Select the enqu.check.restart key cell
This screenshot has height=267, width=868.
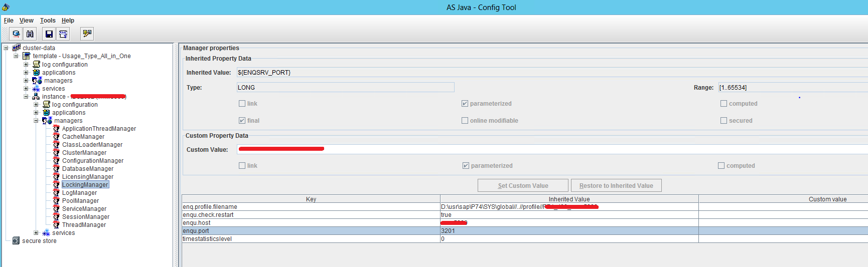tap(311, 214)
